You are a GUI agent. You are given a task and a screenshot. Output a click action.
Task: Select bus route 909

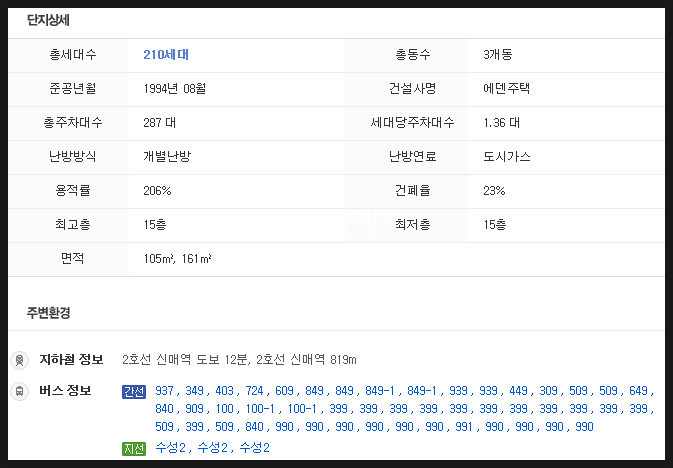tap(194, 409)
